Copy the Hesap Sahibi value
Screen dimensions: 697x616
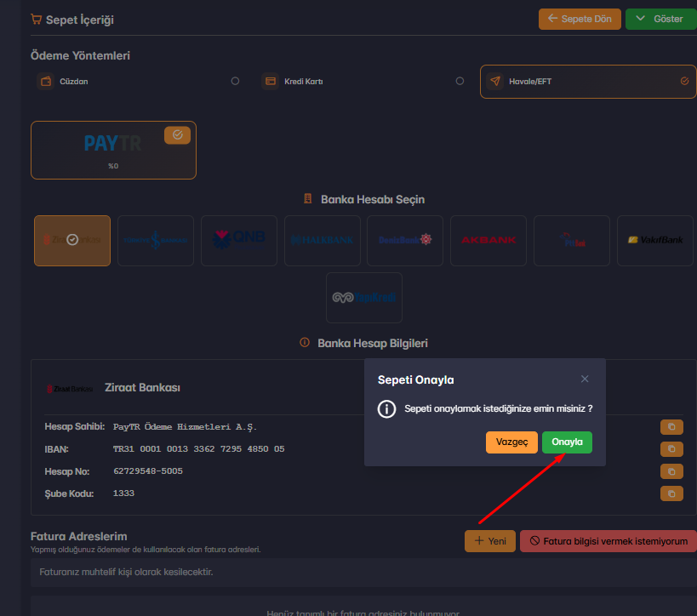[x=671, y=427]
